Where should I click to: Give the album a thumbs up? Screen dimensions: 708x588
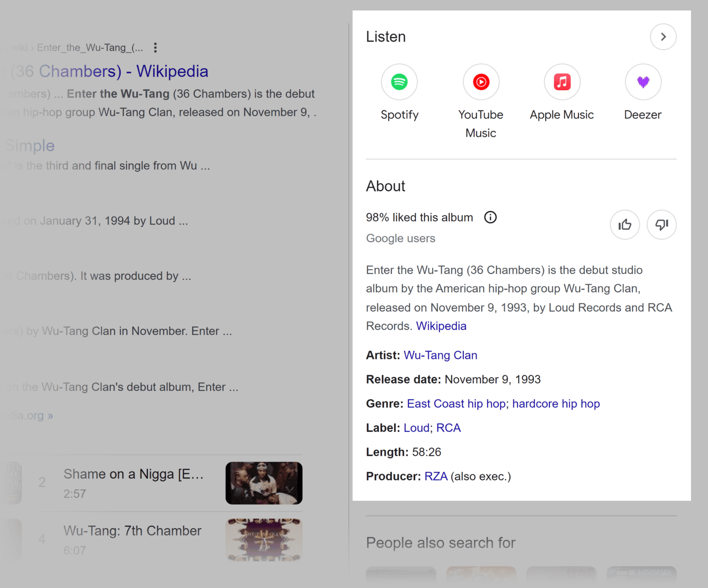[625, 225]
